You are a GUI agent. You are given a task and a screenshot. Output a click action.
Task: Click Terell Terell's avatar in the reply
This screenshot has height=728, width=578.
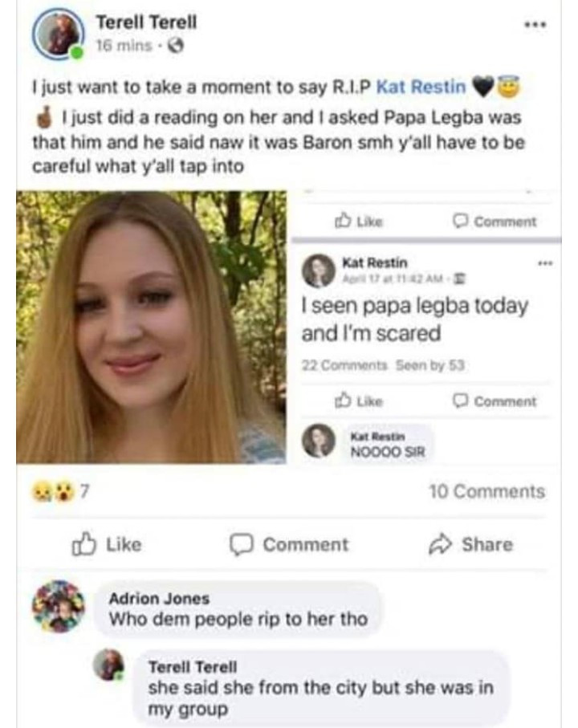(108, 665)
